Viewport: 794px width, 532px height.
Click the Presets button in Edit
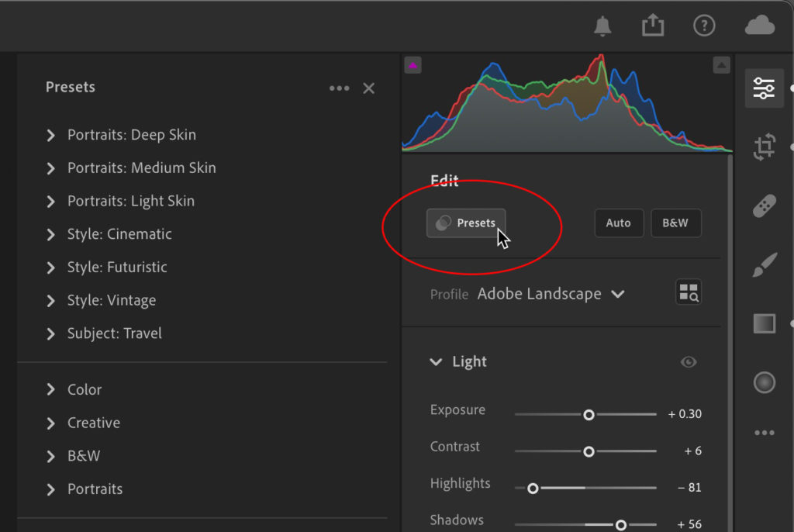(x=466, y=223)
